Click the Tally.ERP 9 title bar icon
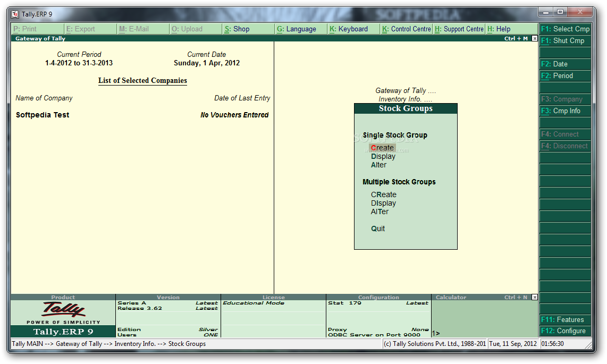Viewport: 607px width, 364px height. 15,14
